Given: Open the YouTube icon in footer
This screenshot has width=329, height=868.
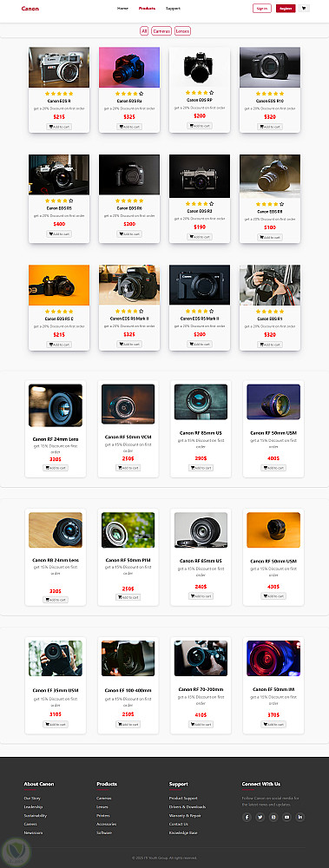Looking at the screenshot, I should pyautogui.click(x=287, y=817).
